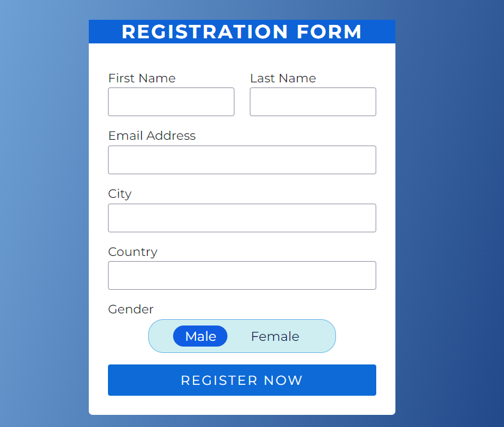Click the word FORM in the title

point(329,32)
